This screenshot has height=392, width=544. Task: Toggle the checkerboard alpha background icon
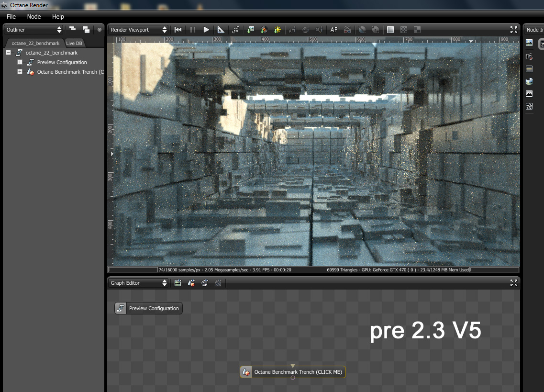click(x=404, y=30)
